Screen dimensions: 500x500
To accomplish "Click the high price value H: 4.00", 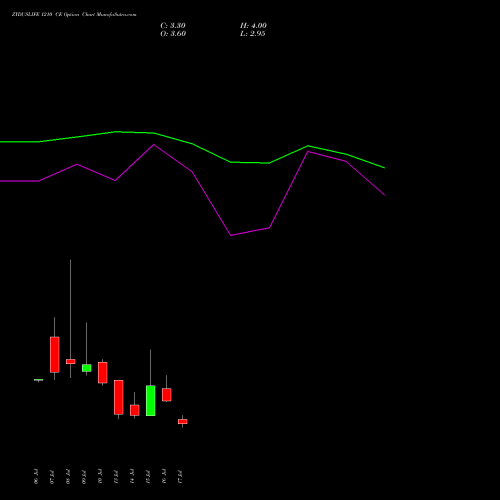I will [253, 26].
